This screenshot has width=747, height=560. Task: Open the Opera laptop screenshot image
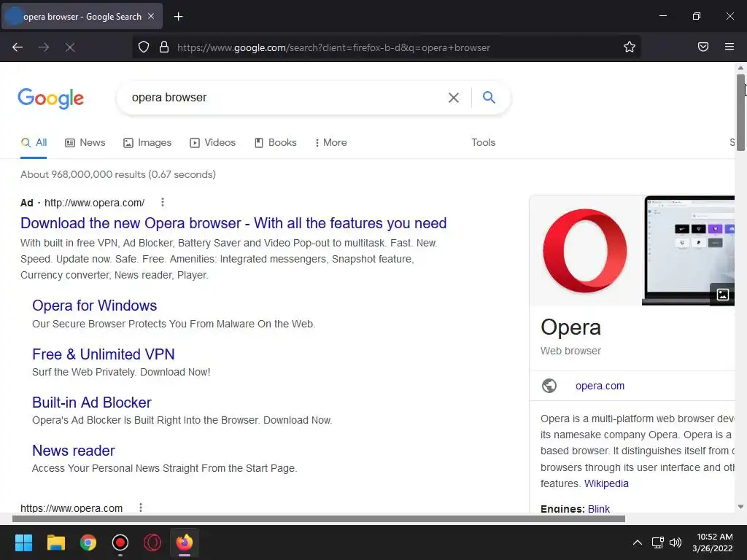(x=689, y=251)
